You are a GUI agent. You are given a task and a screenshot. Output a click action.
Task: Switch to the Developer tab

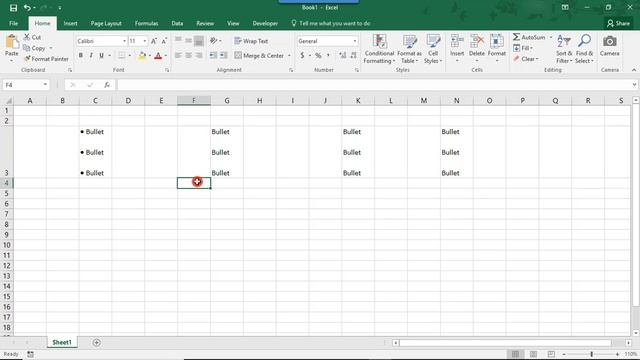[x=265, y=23]
